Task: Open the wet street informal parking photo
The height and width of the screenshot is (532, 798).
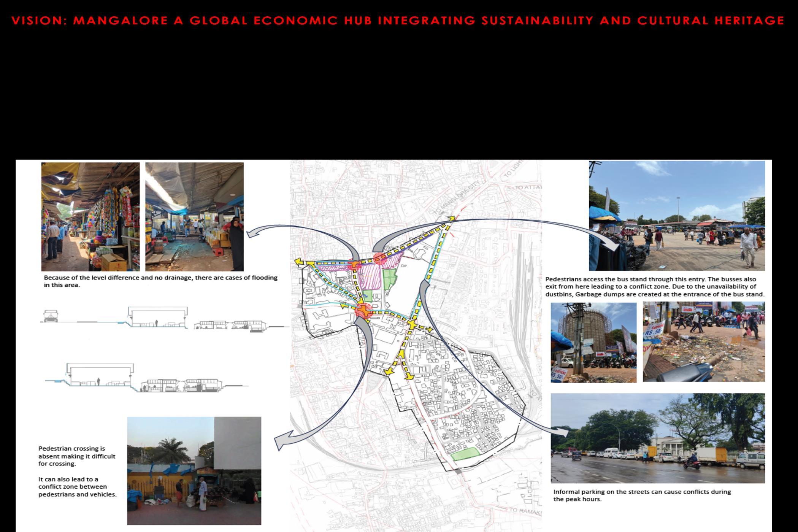Action: [x=658, y=438]
